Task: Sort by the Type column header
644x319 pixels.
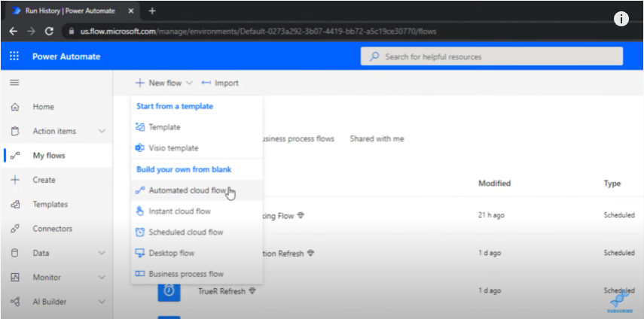Action: (x=612, y=184)
